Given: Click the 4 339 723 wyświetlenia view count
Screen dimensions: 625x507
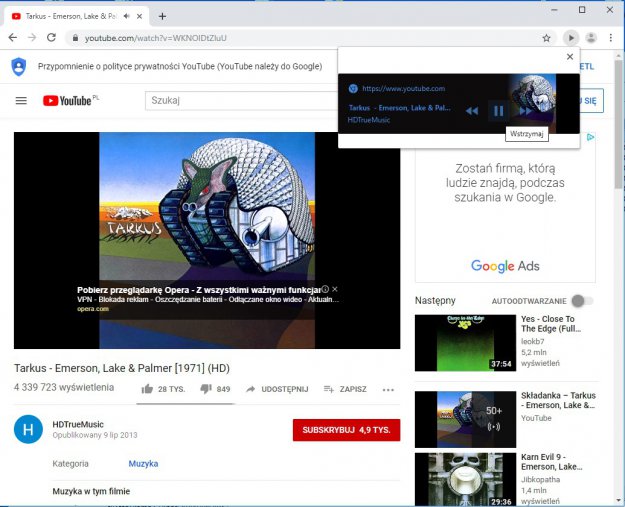Looking at the screenshot, I should click(x=64, y=387).
